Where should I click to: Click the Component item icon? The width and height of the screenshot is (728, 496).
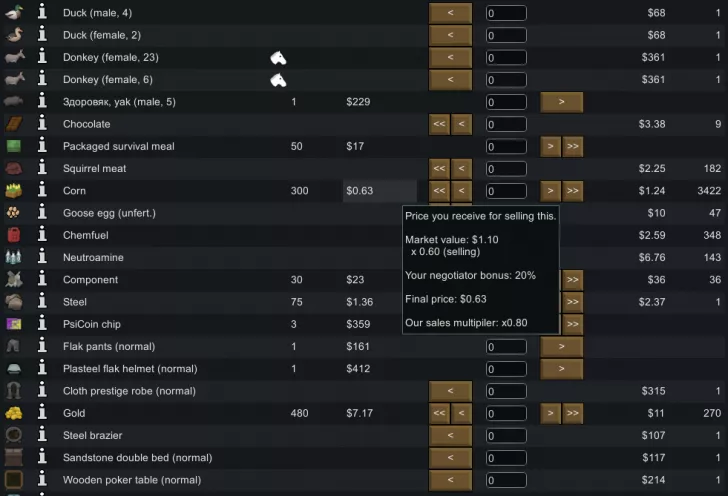point(14,280)
